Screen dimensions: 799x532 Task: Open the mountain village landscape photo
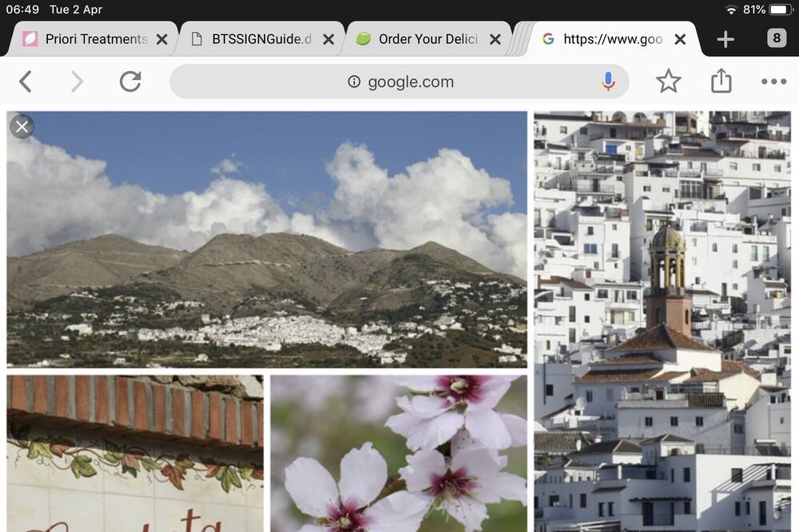click(x=267, y=240)
